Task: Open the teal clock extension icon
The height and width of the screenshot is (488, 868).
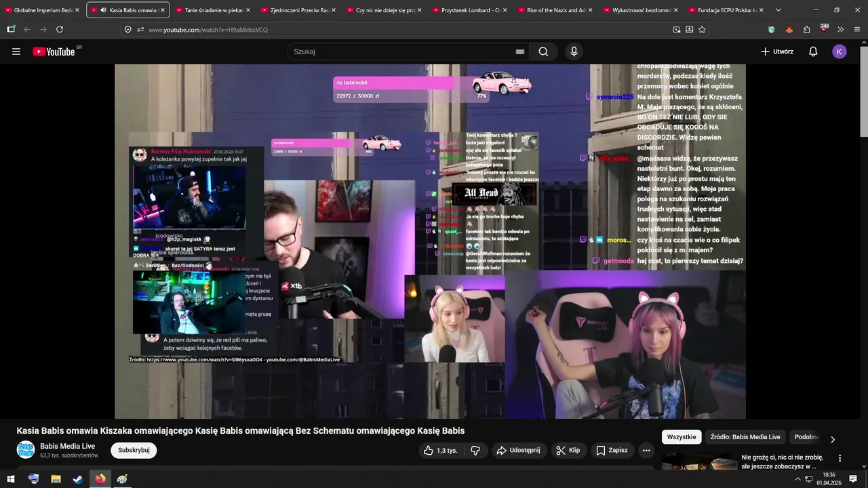Action: [x=771, y=29]
